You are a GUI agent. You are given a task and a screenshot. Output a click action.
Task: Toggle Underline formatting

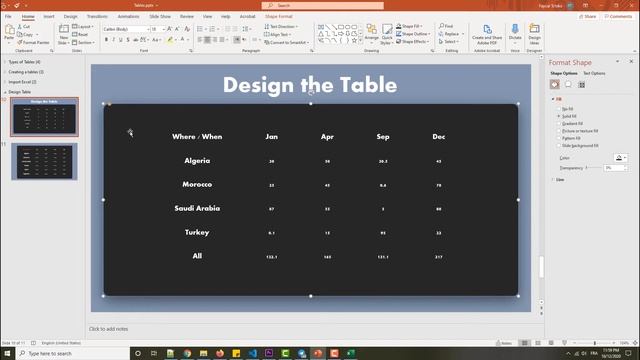(x=120, y=40)
